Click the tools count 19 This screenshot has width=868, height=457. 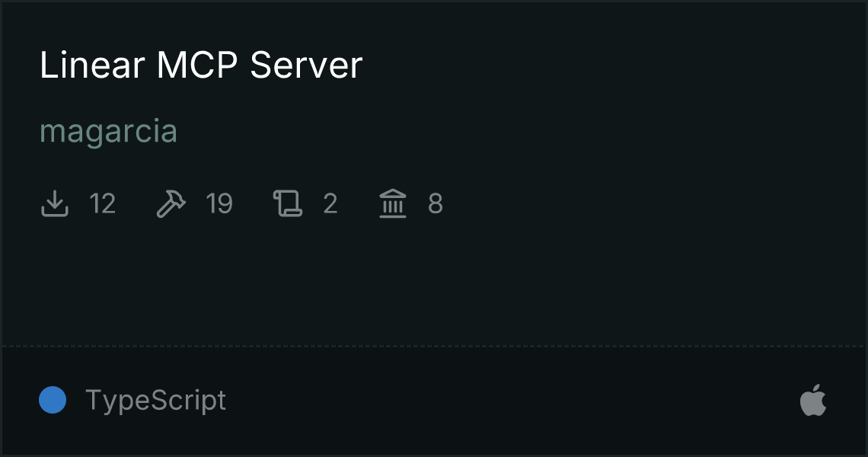click(219, 204)
